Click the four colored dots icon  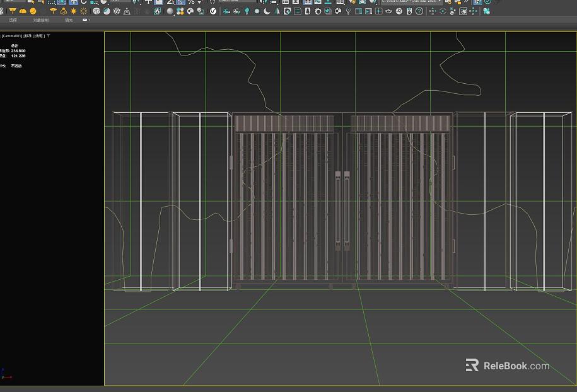point(180,11)
